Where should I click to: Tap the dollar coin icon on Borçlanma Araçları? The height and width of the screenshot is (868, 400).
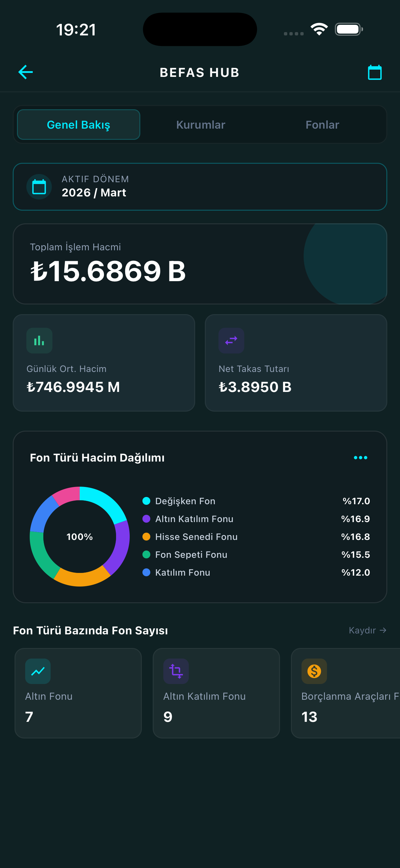(314, 671)
